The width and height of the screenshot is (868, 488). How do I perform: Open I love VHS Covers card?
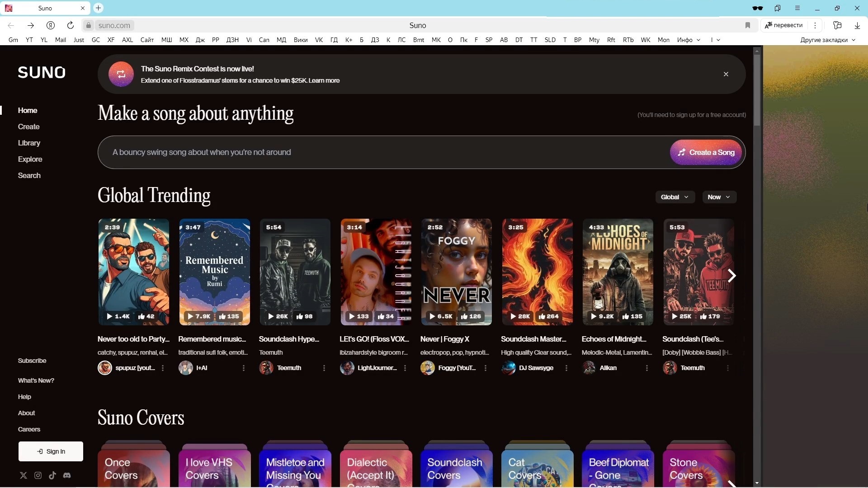pyautogui.click(x=214, y=465)
